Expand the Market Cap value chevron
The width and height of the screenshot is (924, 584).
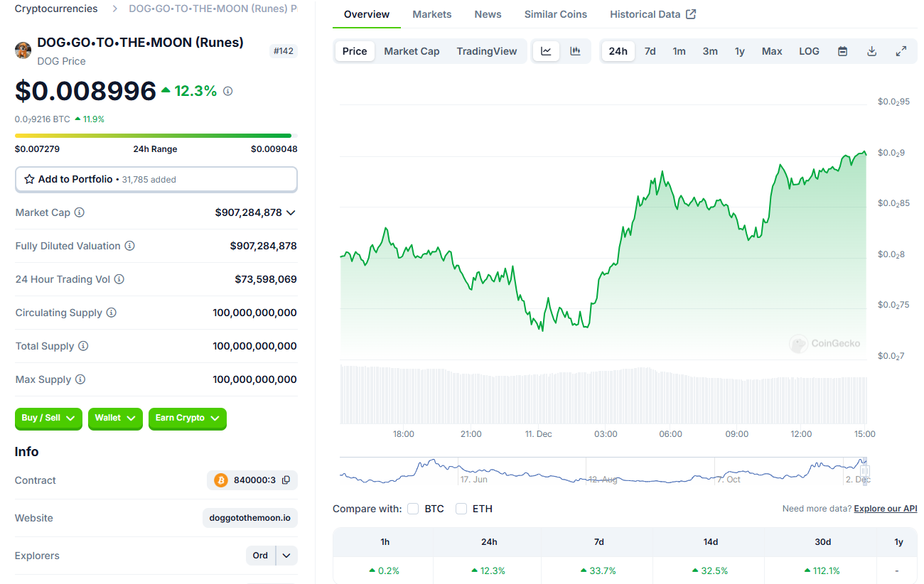click(291, 212)
